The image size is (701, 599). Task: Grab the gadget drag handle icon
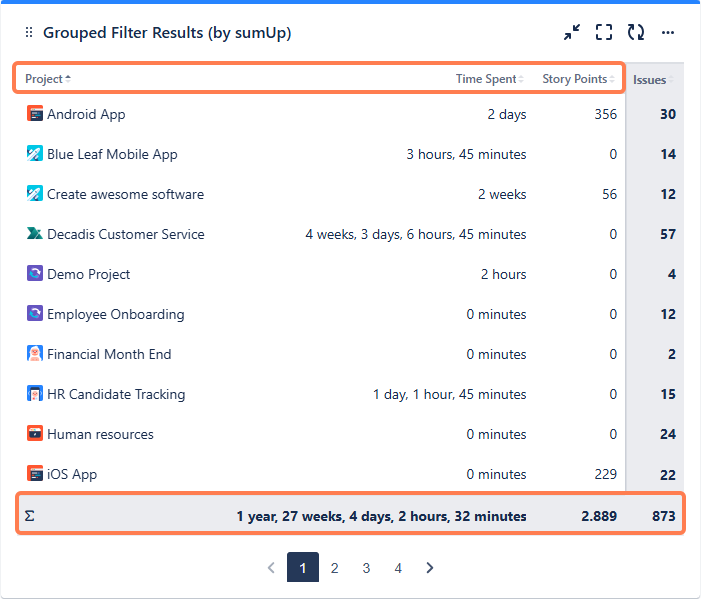pyautogui.click(x=29, y=33)
